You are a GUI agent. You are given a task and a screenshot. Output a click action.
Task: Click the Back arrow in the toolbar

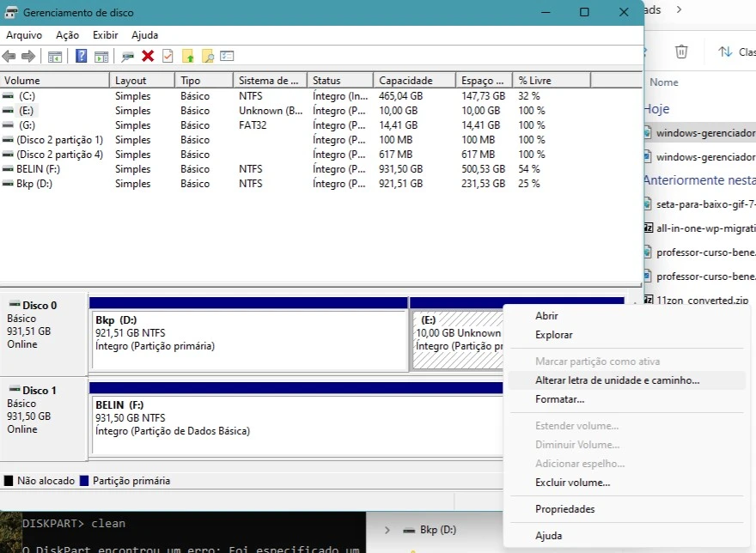9,57
